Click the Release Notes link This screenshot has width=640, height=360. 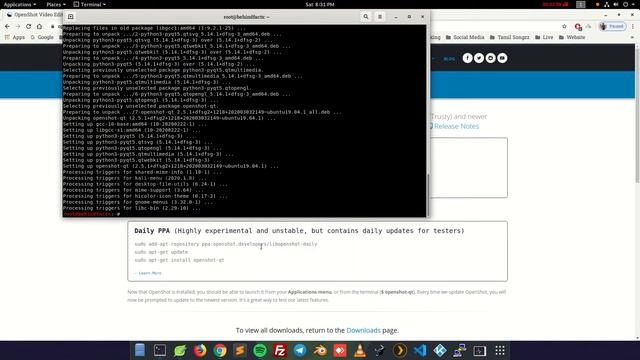point(456,126)
